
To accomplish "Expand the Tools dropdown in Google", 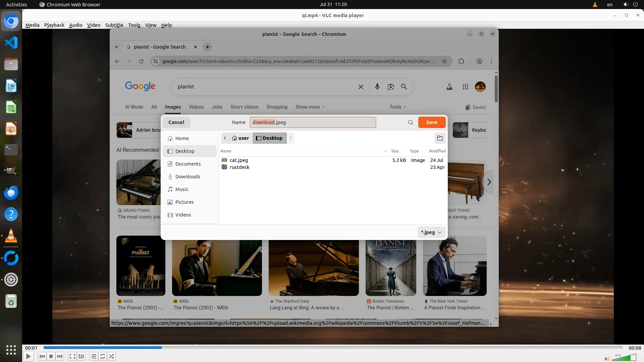I will [x=397, y=107].
